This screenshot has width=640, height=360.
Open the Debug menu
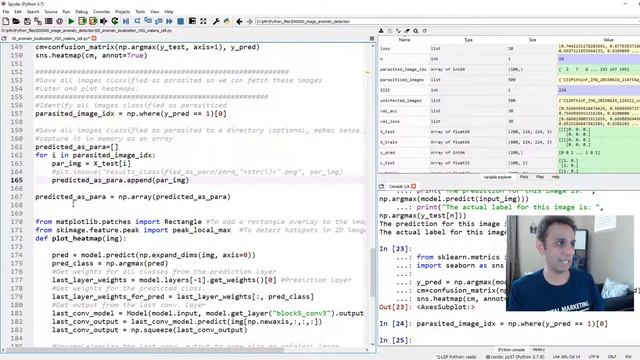(x=82, y=12)
